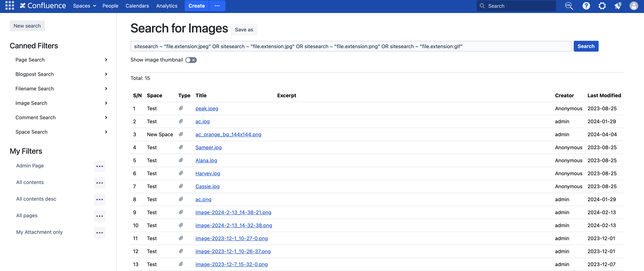Open the app switcher grid icon
644x271 pixels.
tap(10, 6)
